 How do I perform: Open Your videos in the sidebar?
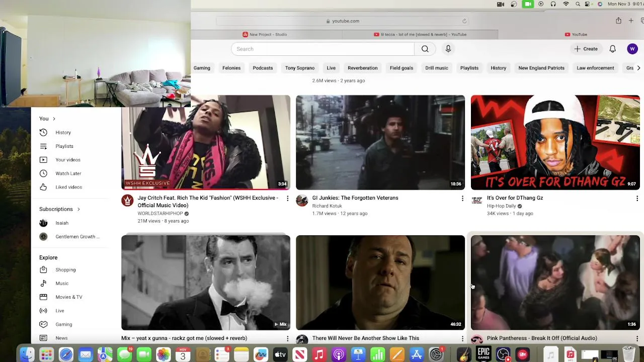(x=67, y=159)
